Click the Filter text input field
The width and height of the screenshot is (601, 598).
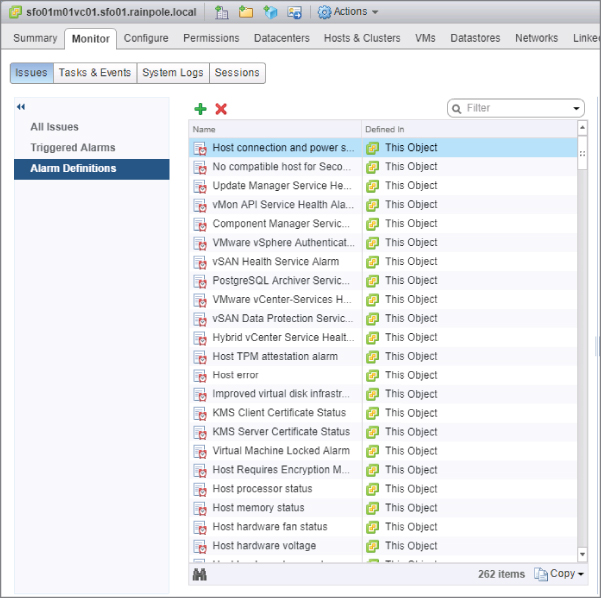517,108
